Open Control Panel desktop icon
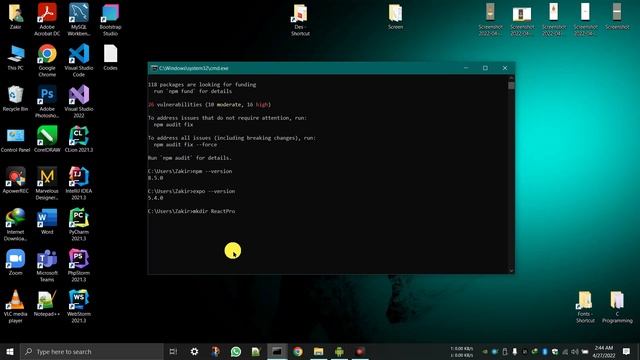The width and height of the screenshot is (640, 360). pyautogui.click(x=16, y=140)
